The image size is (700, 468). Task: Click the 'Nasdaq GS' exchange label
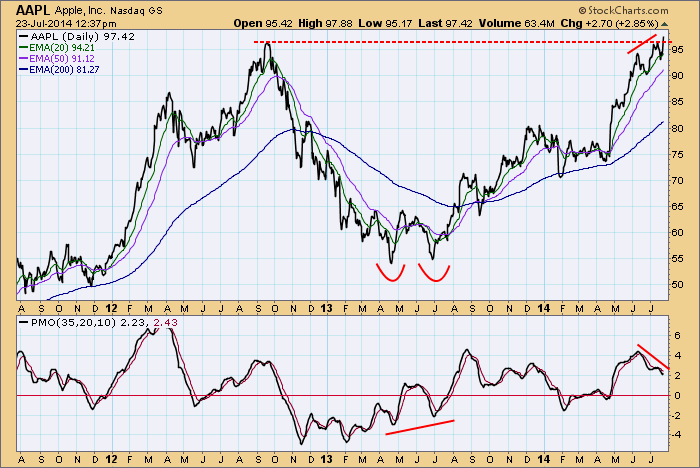[137, 11]
